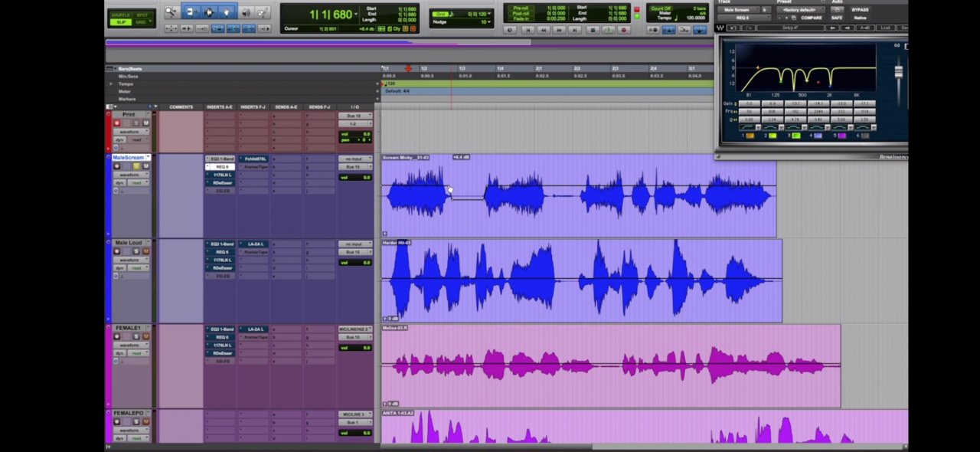The image size is (980, 452).
Task: Toggle Solo on the MaleScream track
Action: click(x=136, y=166)
